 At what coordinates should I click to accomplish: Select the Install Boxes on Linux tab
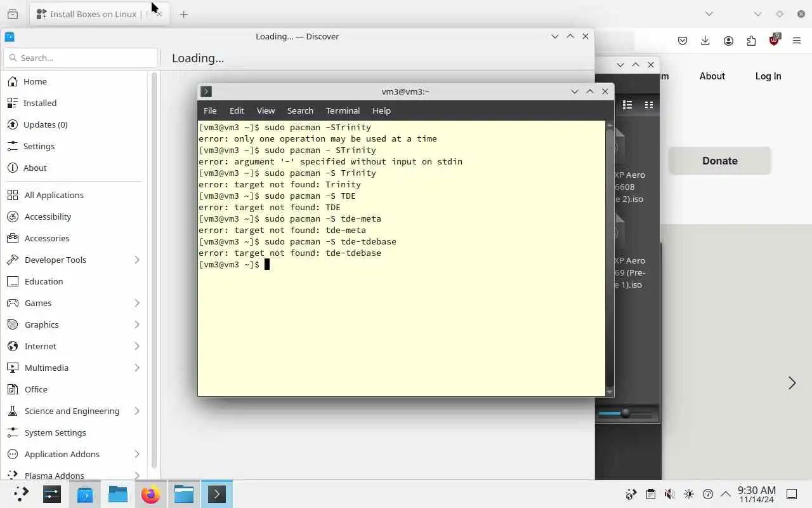click(x=100, y=14)
